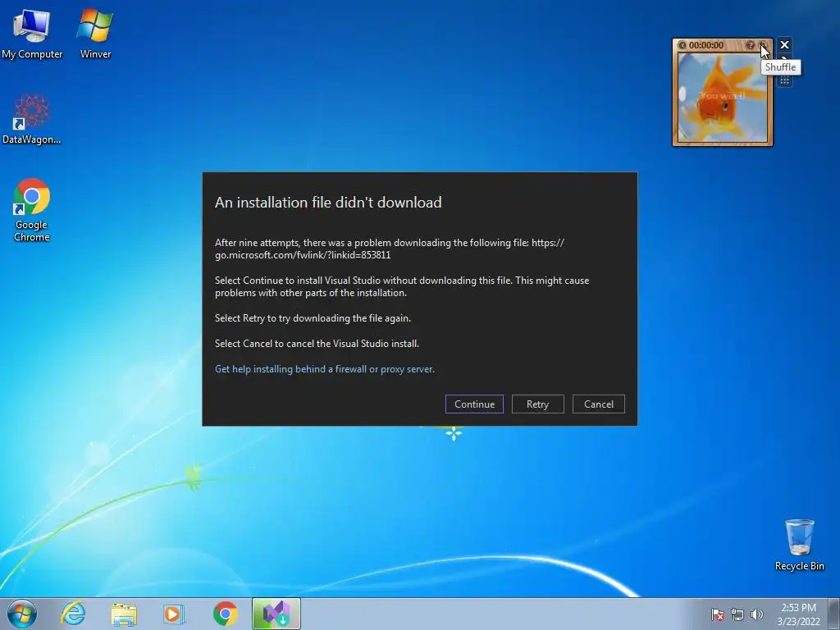Click Retry to download the file again
840x630 pixels.
coord(537,404)
